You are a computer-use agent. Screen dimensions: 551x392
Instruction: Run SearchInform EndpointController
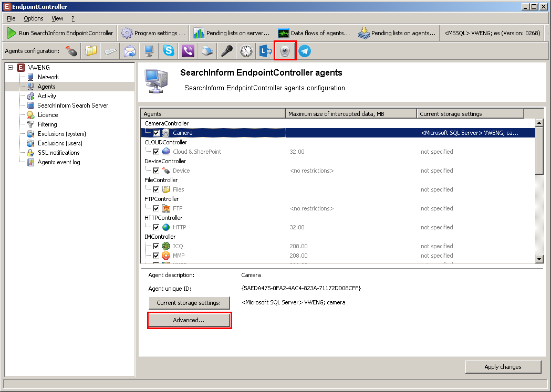click(x=60, y=33)
